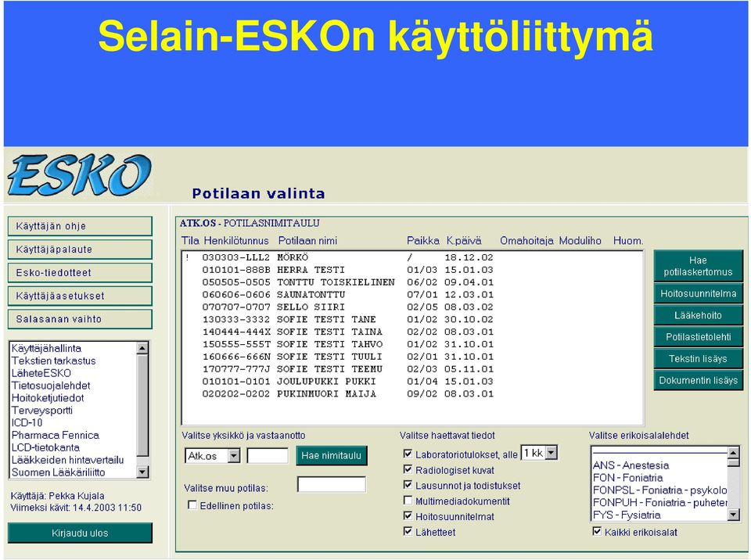Toggle the Radiologiset kuvat checkbox

point(408,469)
